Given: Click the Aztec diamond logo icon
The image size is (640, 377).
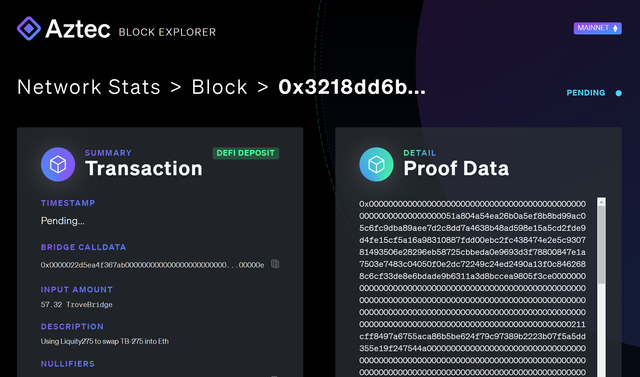Looking at the screenshot, I should pos(29,28).
